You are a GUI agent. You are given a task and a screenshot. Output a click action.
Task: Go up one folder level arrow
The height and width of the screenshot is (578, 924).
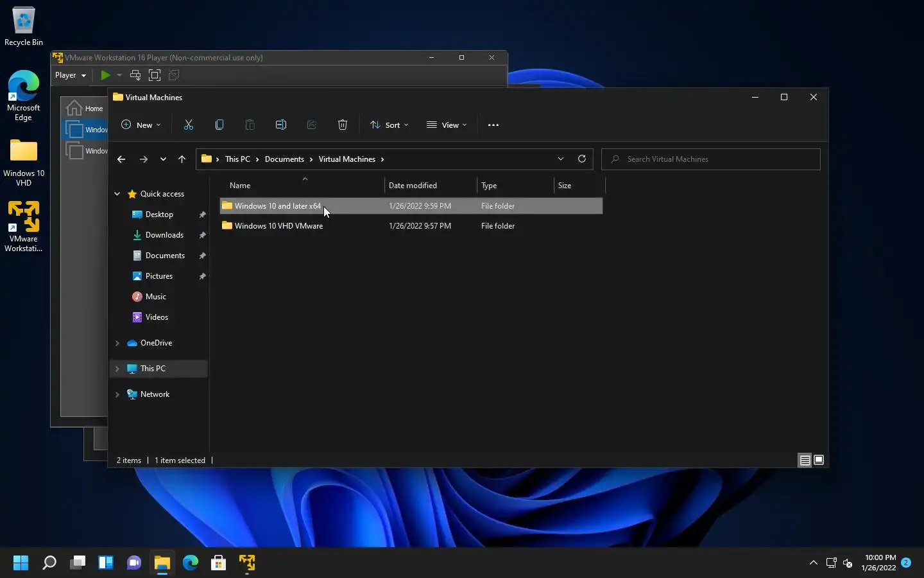pyautogui.click(x=182, y=159)
